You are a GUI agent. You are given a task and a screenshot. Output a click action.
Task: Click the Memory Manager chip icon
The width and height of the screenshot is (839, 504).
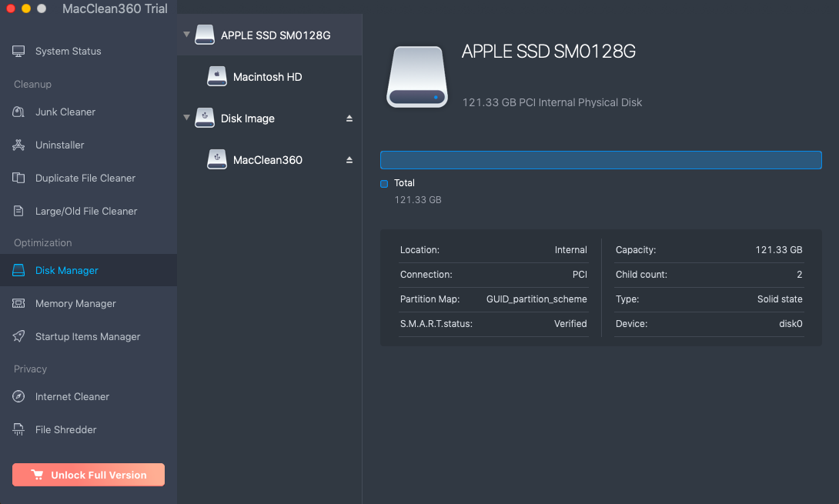click(x=18, y=303)
